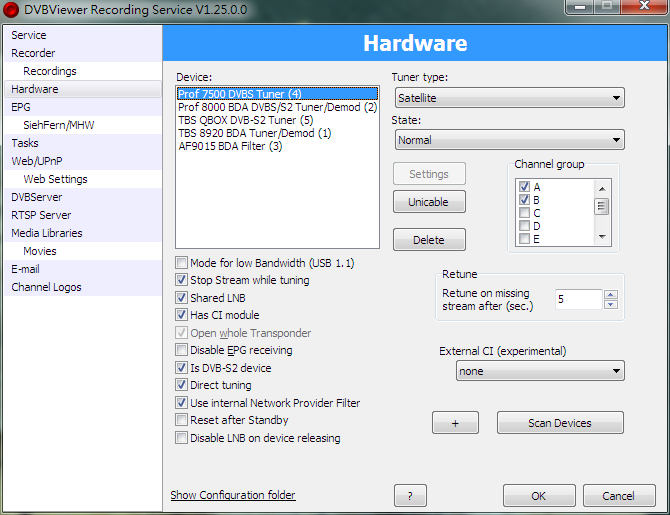Toggle Use internal Network Provider Filter
Screen dimensions: 670x515
pyautogui.click(x=181, y=403)
